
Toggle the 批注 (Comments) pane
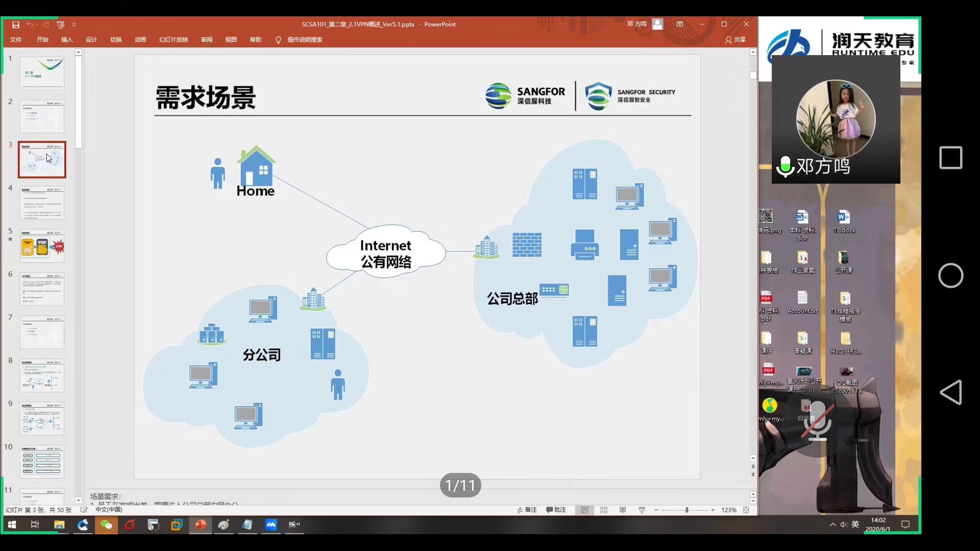click(x=556, y=510)
